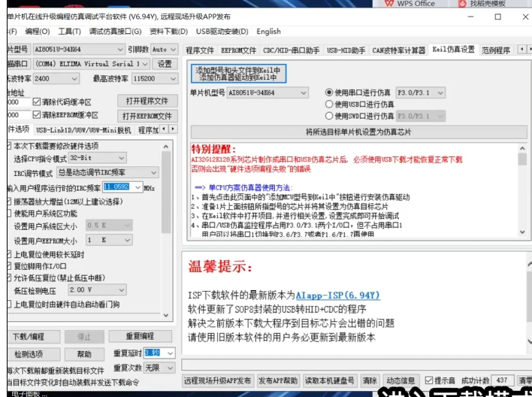
Task: Click the 打开程序文件 button
Action: click(x=147, y=102)
